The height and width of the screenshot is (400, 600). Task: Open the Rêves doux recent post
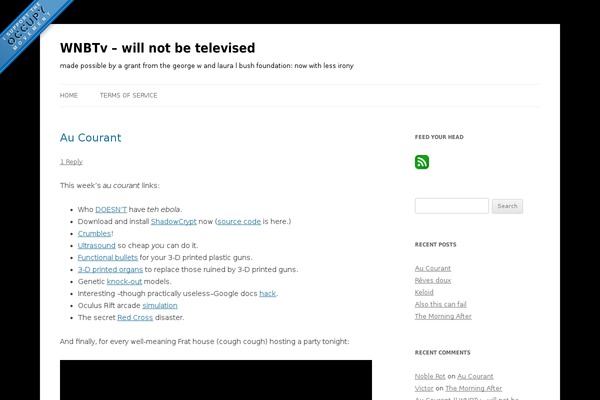coord(433,280)
